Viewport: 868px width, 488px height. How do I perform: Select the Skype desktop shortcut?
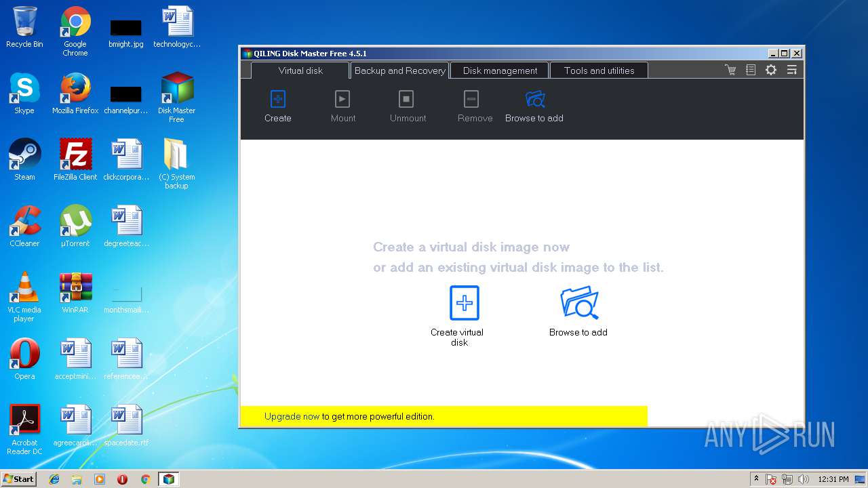pos(24,94)
